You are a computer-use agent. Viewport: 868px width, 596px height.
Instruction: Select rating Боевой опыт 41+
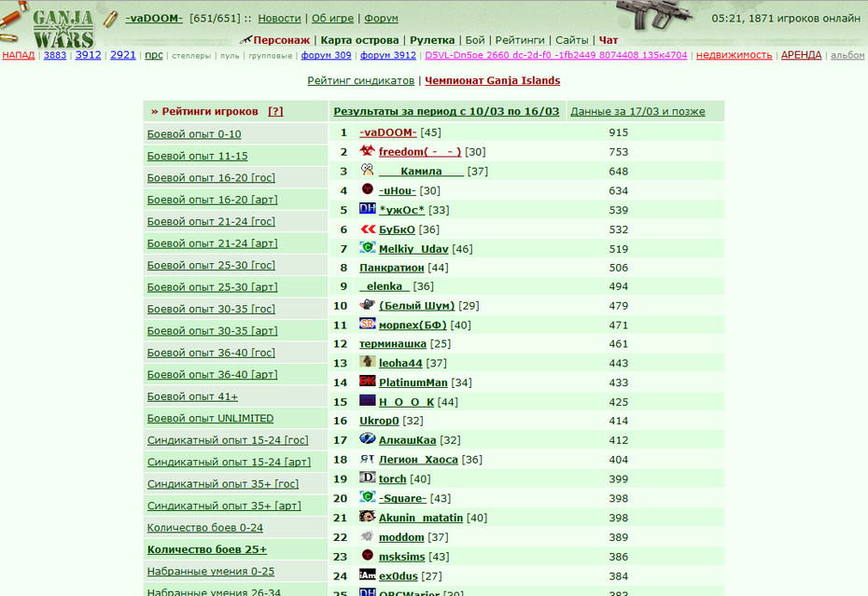(x=192, y=396)
